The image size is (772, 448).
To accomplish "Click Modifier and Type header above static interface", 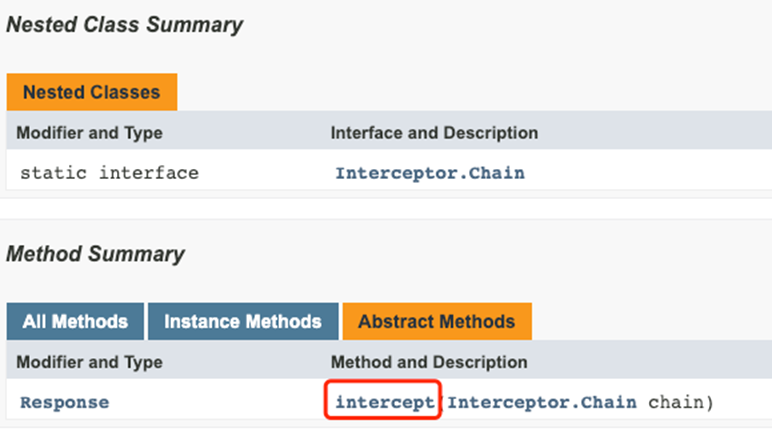I will (x=90, y=132).
